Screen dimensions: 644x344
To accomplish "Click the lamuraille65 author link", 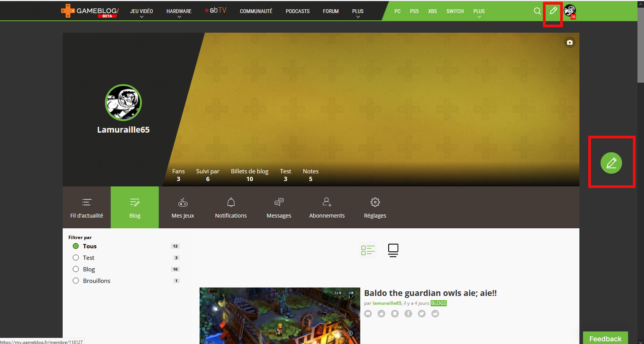I will (x=387, y=303).
